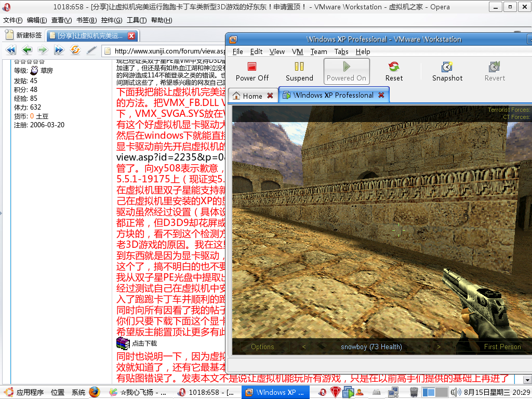Click the network monitors tray icon
Viewport: 532px width, 399px height.
click(x=393, y=392)
